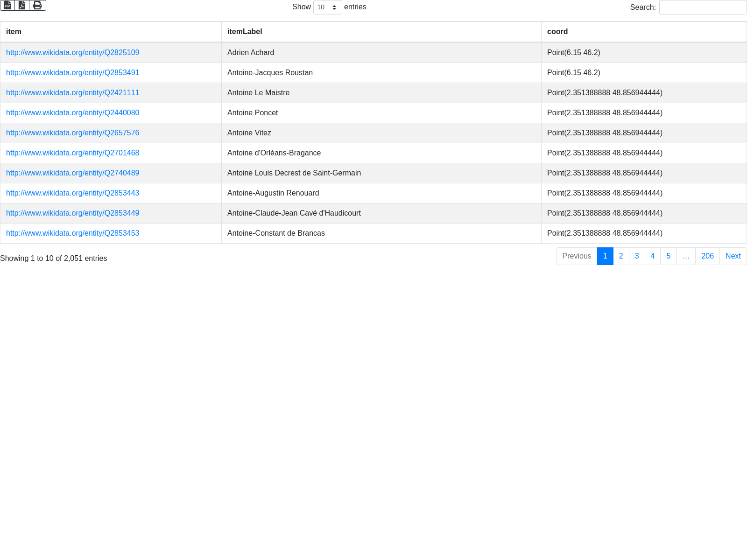
Task: Jump to page 5 in pagination
Action: coord(669,256)
